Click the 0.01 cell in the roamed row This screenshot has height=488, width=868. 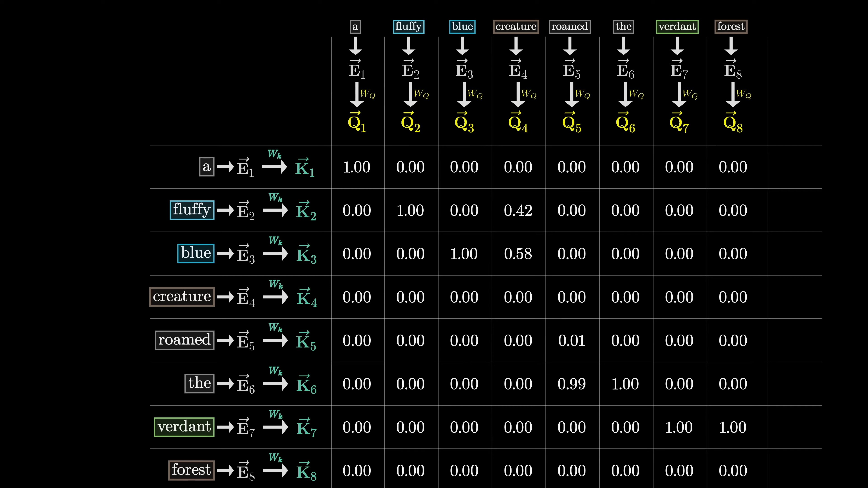571,340
